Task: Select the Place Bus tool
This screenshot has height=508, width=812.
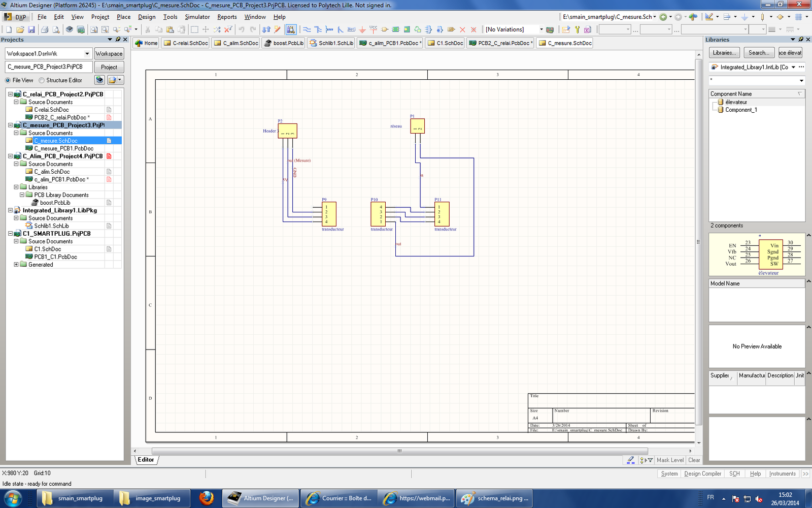Action: (318, 29)
